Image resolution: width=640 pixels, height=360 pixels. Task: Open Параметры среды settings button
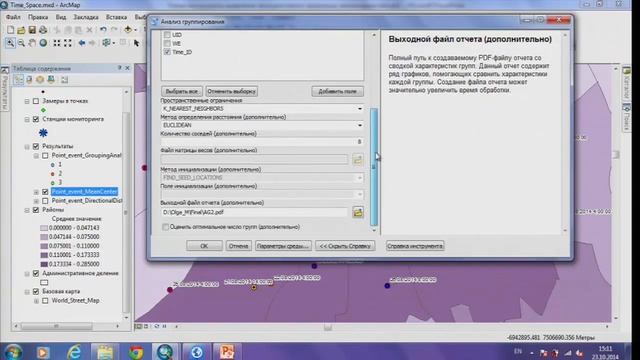pyautogui.click(x=283, y=246)
